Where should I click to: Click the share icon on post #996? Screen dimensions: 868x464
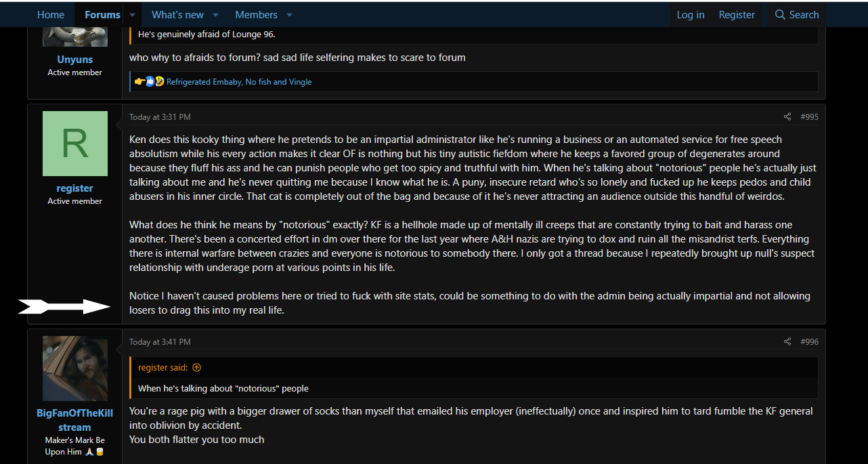pyautogui.click(x=787, y=342)
